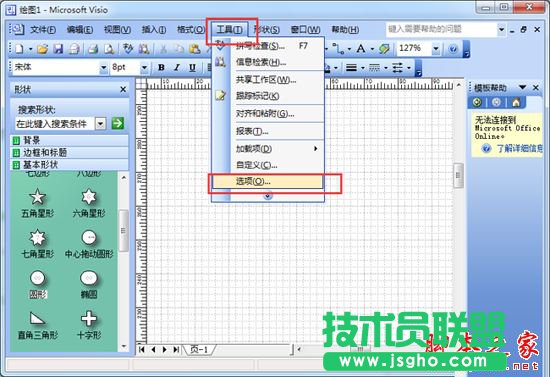The width and height of the screenshot is (550, 377).
Task: Click the search shapes text field
Action: [x=55, y=124]
